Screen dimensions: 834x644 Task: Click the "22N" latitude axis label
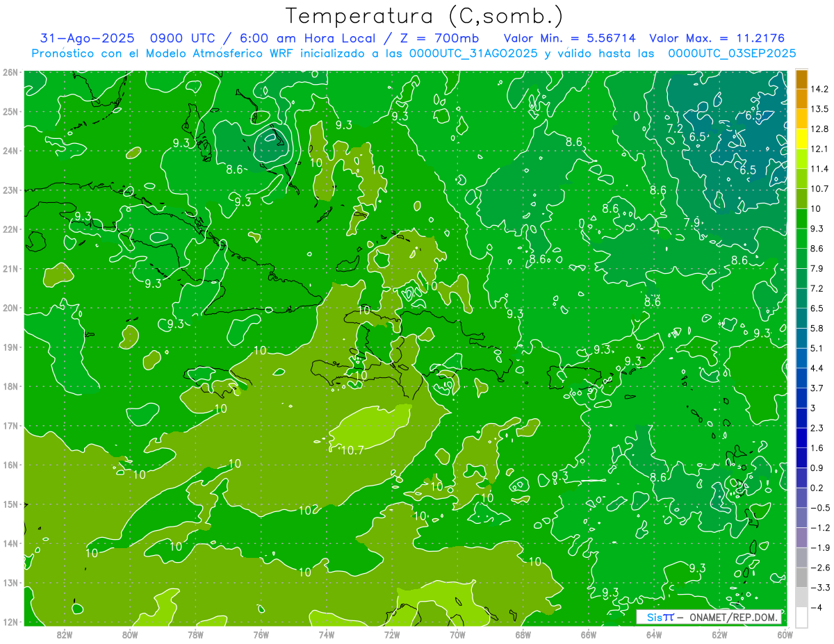(x=10, y=229)
